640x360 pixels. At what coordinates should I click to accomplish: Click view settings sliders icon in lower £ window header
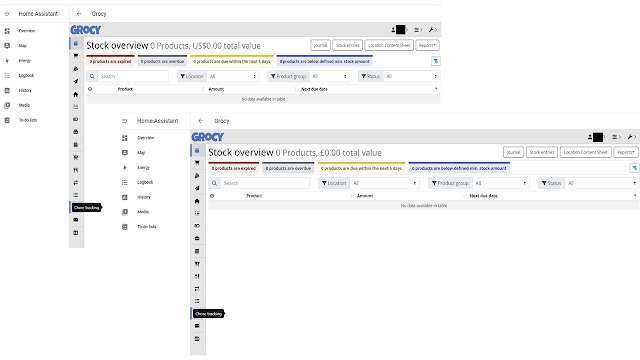616,137
